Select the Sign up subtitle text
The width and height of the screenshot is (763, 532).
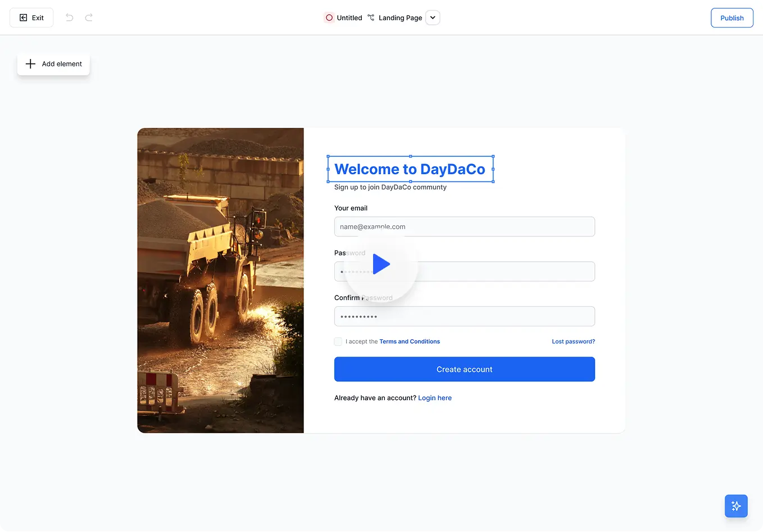(x=390, y=187)
